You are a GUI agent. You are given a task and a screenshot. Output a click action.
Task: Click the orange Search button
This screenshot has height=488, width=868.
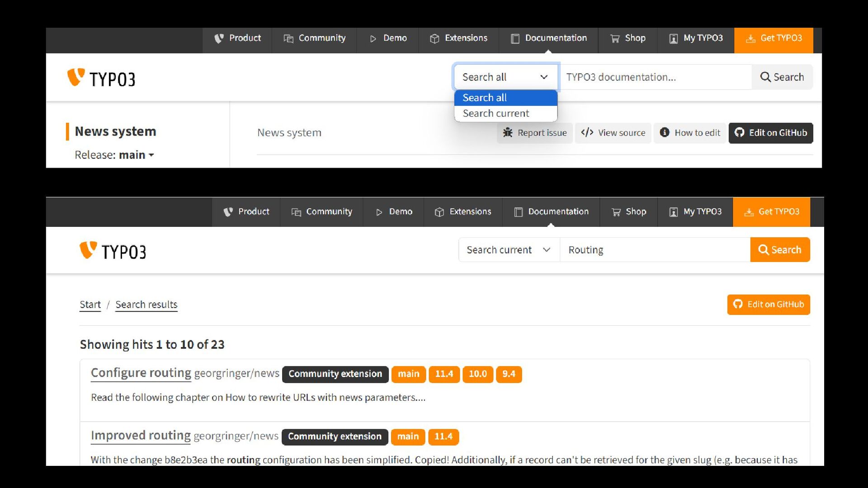coord(780,250)
